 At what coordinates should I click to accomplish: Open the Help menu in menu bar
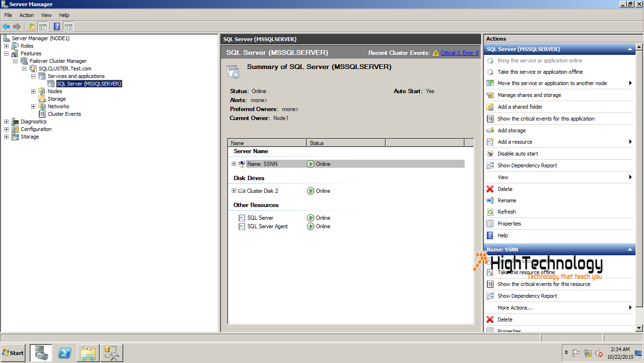coord(64,15)
